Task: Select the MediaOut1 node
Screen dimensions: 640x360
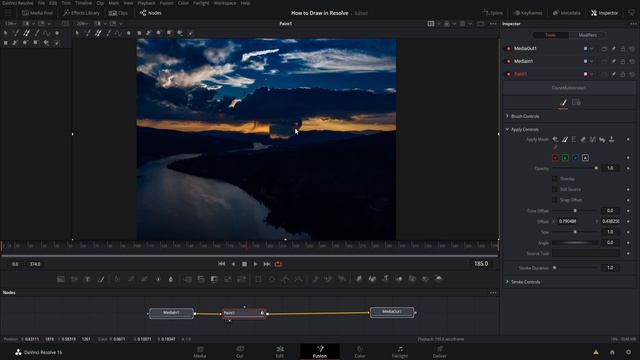Action: click(392, 312)
